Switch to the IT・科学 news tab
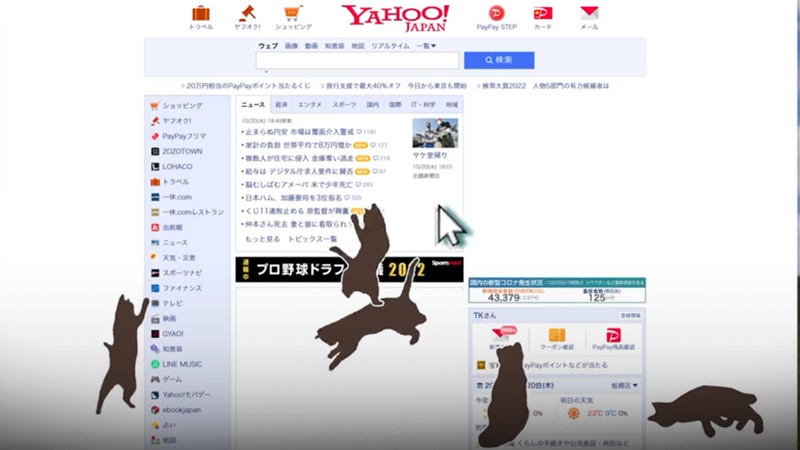Image resolution: width=800 pixels, height=450 pixels. [423, 105]
